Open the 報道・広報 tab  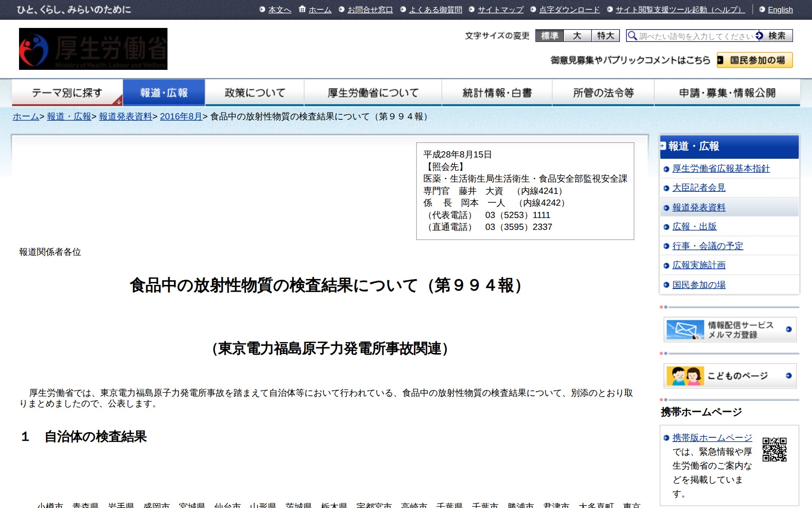click(164, 93)
